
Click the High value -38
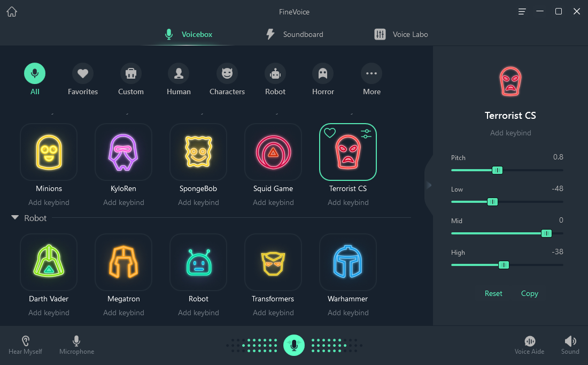tap(557, 252)
